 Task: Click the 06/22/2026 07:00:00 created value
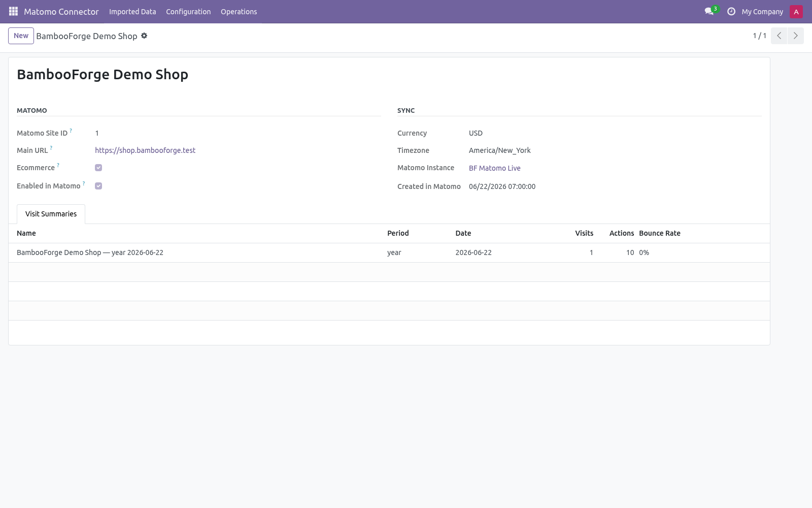pos(502,186)
